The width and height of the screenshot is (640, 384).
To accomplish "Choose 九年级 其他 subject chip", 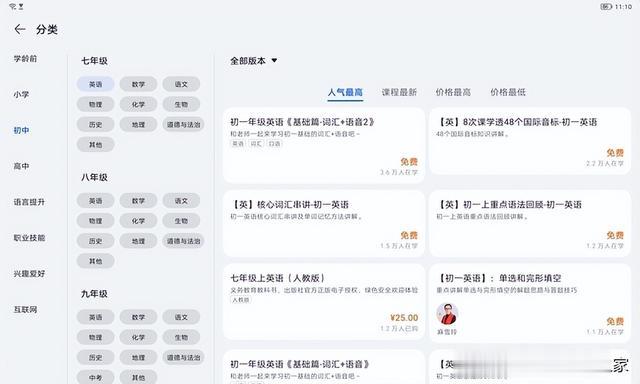I will tap(138, 377).
